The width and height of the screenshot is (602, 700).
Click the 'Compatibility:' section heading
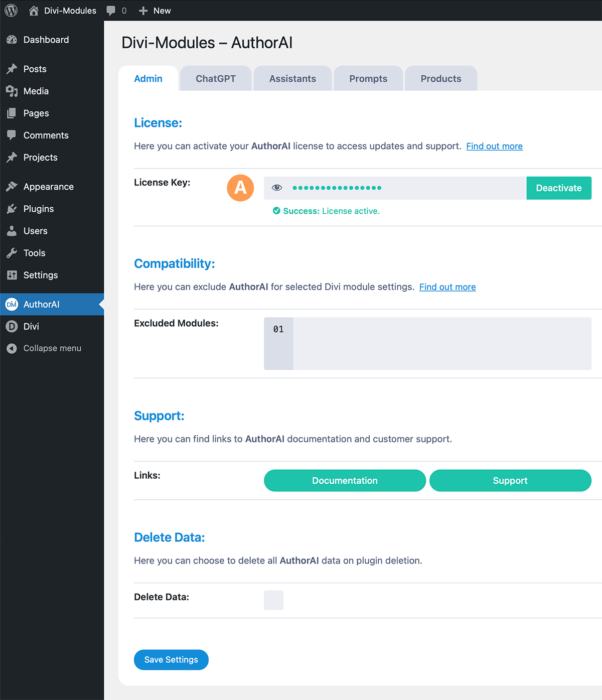pyautogui.click(x=175, y=263)
